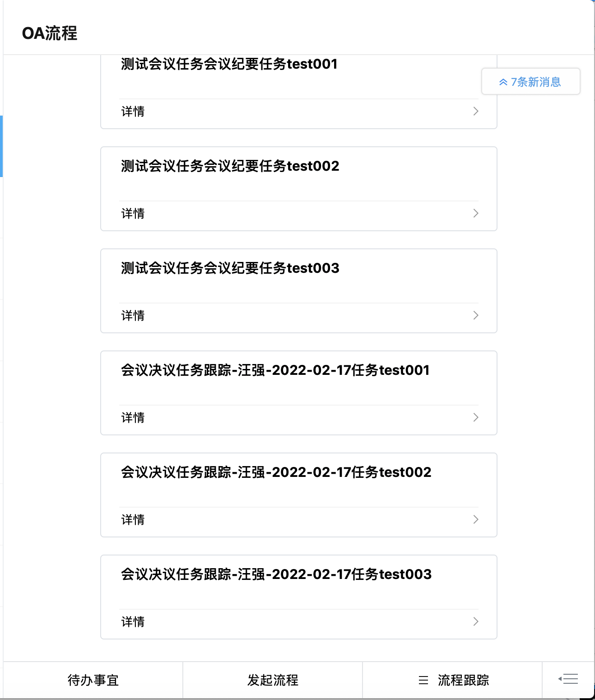Switch to 待办事宜 tab

click(93, 680)
